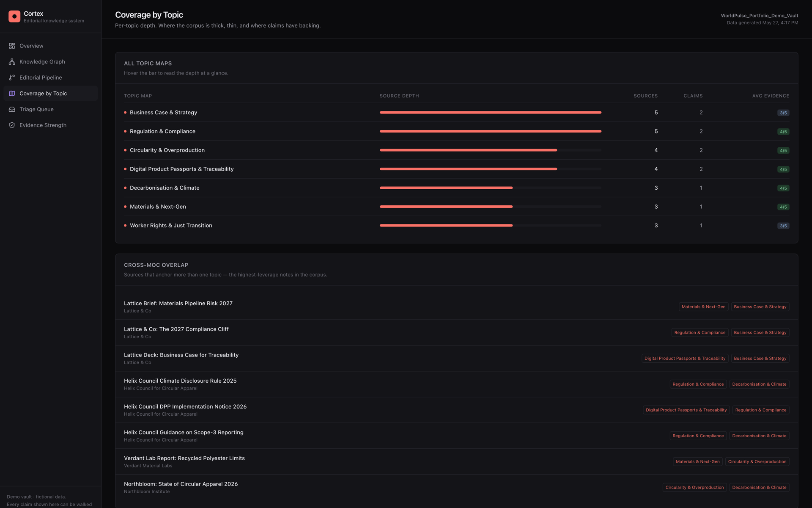Go to Knowledge Graph
Image resolution: width=812 pixels, height=508 pixels.
click(50, 62)
